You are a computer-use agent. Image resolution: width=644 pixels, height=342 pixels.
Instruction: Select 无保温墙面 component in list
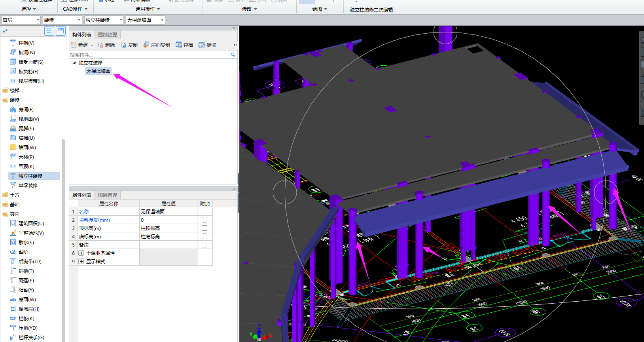[x=98, y=71]
